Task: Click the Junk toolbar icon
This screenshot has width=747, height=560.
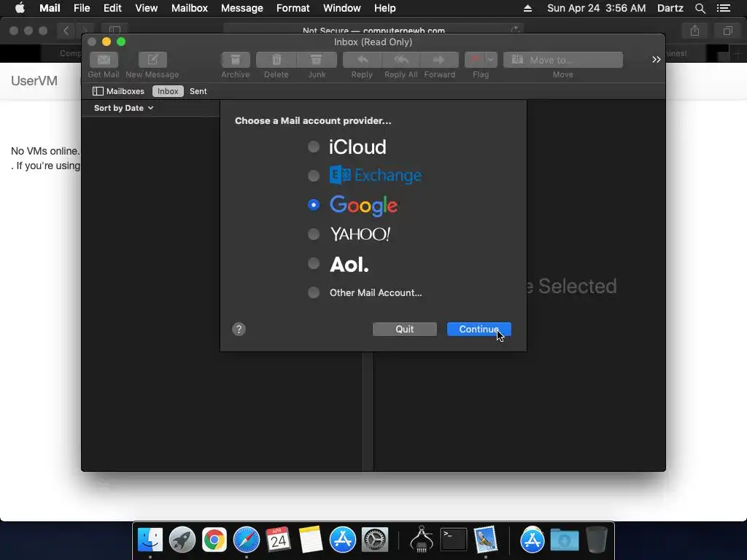Action: click(x=317, y=60)
